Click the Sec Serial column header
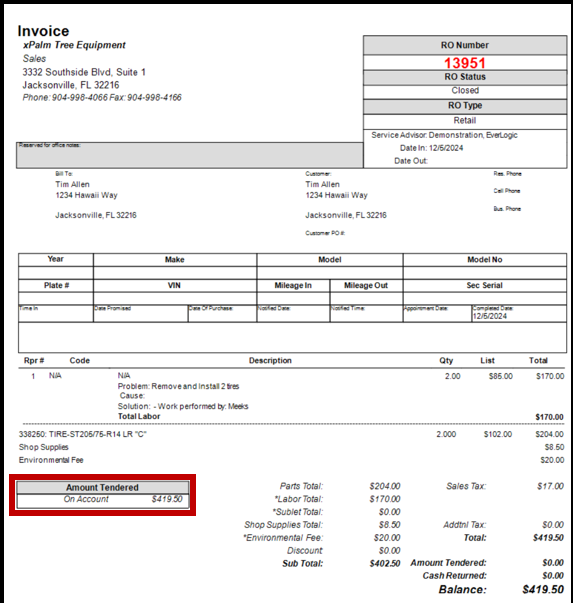 pos(485,285)
